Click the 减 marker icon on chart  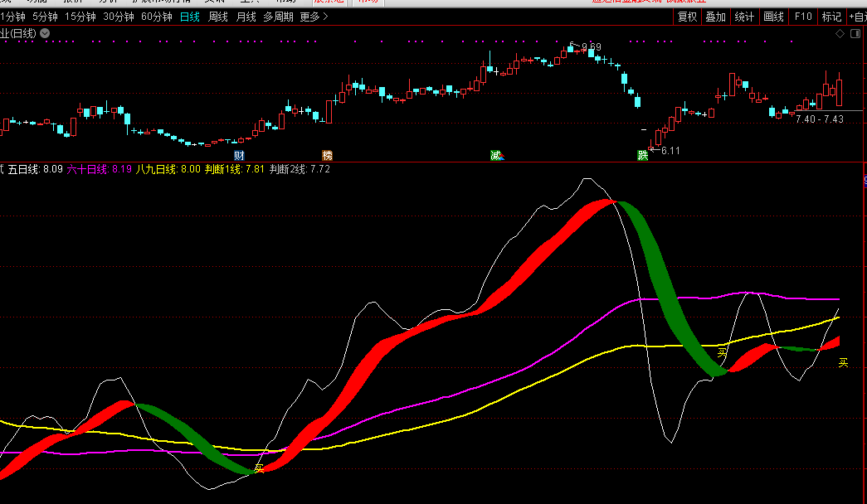tap(496, 155)
